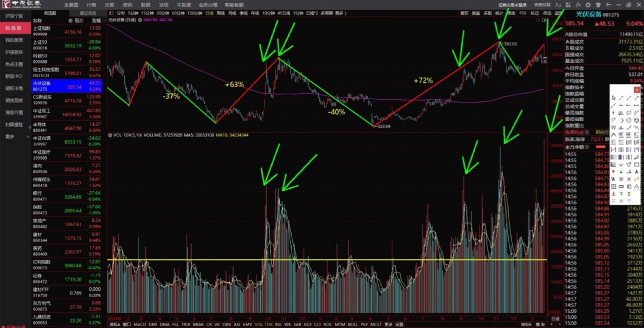Click the 现价 column header
644x328 pixels.
(79, 20)
